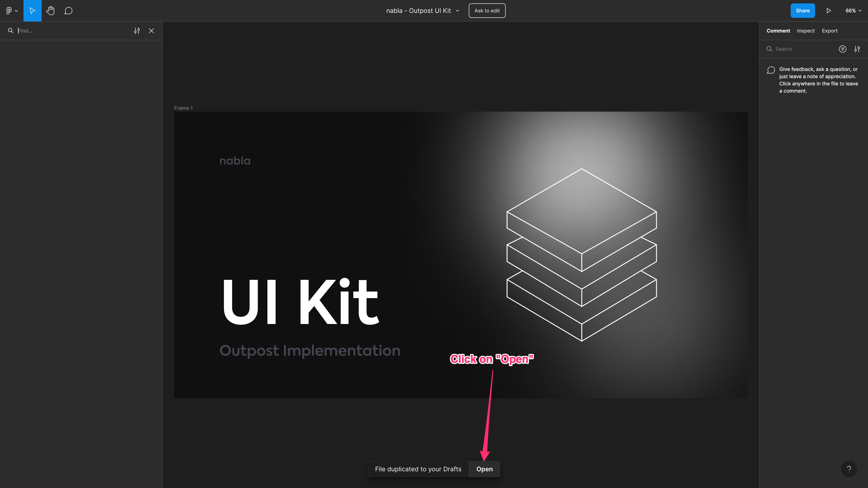Activate the Comment tool in the toolbar
Image resolution: width=868 pixels, height=488 pixels.
click(x=68, y=11)
